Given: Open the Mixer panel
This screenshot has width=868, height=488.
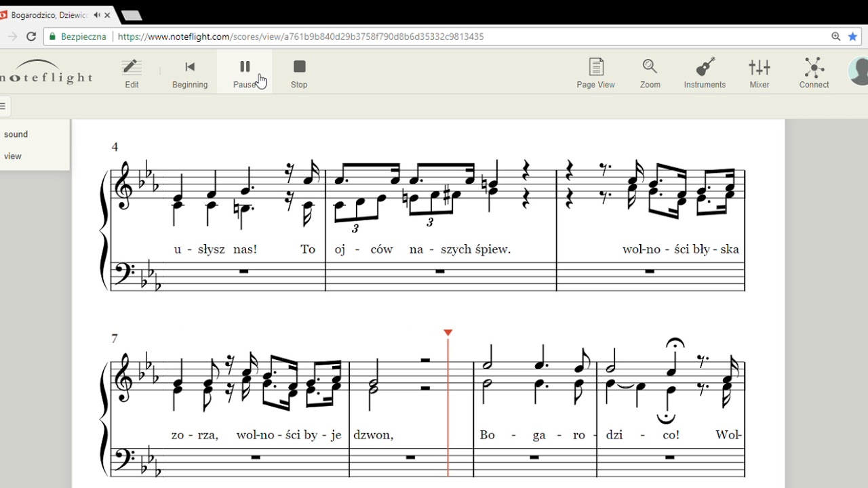Looking at the screenshot, I should tap(759, 74).
